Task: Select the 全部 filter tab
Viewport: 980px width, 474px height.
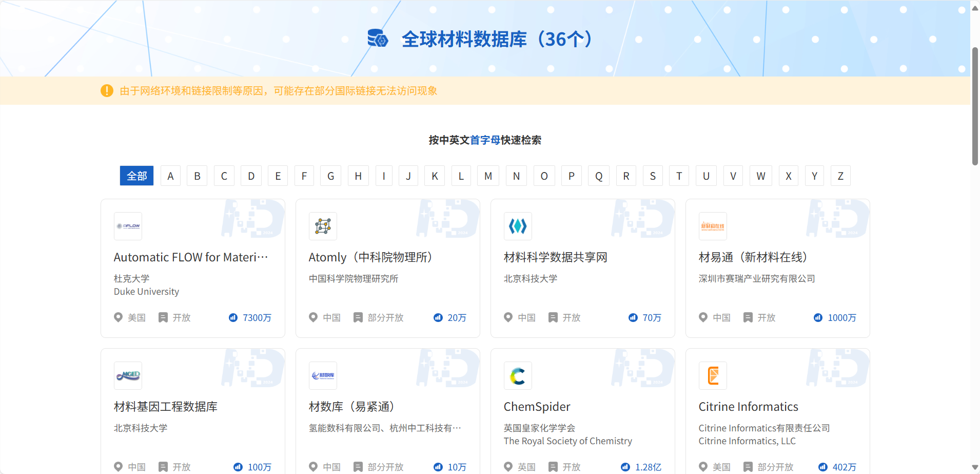Action: (136, 176)
